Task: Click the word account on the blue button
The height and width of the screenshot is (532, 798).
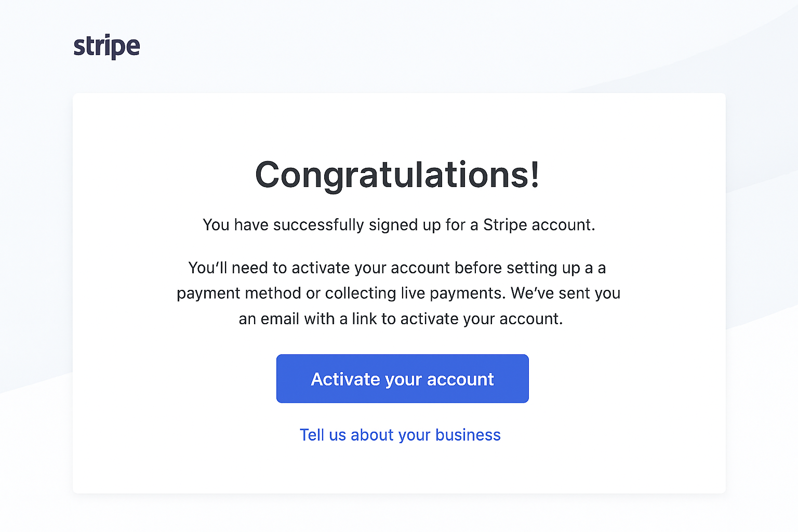Action: (460, 380)
